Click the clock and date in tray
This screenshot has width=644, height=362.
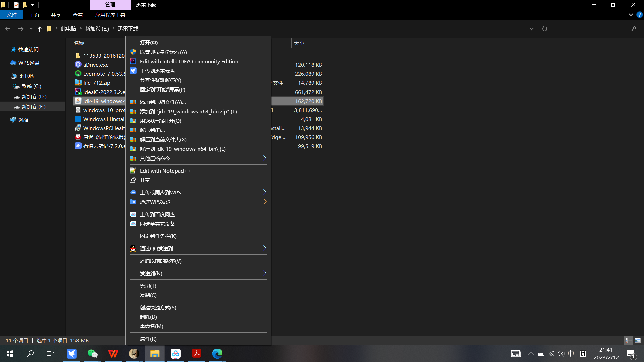(x=606, y=354)
